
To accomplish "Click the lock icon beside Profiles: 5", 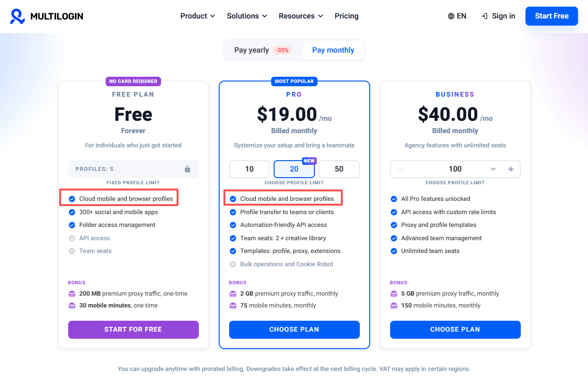I will point(187,169).
